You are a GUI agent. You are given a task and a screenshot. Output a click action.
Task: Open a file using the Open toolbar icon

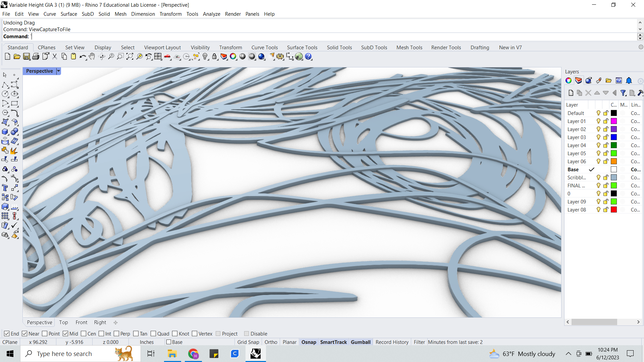pos(17,56)
